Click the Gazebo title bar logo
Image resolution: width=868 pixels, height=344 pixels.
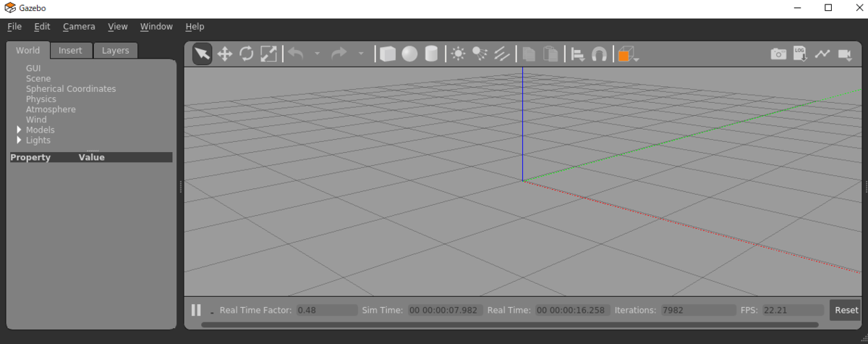pos(10,7)
